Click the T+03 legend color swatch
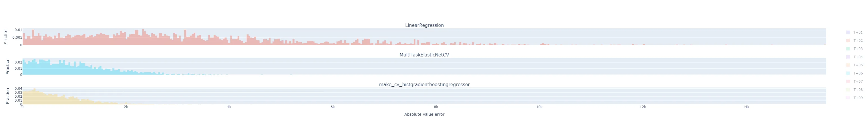The width and height of the screenshot is (868, 127). point(848,49)
